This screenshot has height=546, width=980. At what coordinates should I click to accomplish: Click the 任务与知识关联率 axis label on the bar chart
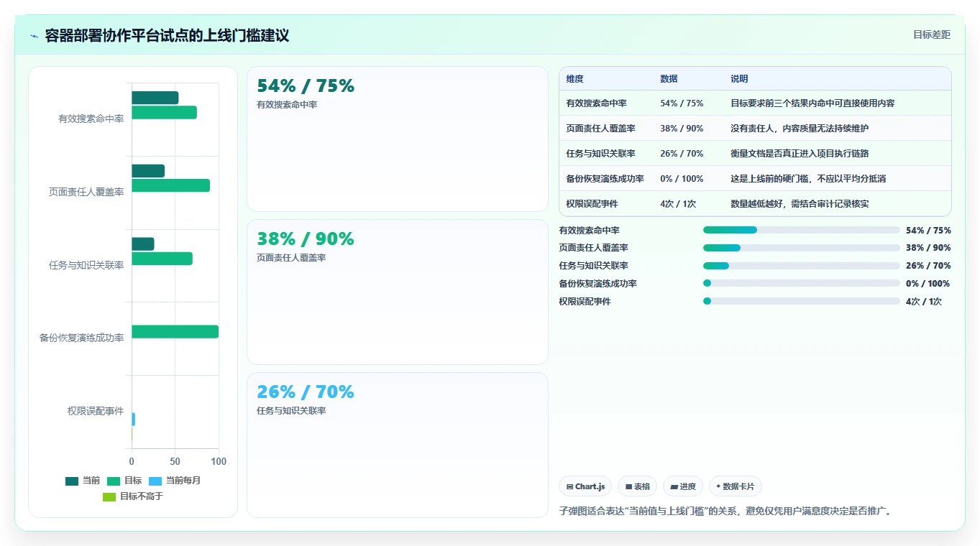86,265
